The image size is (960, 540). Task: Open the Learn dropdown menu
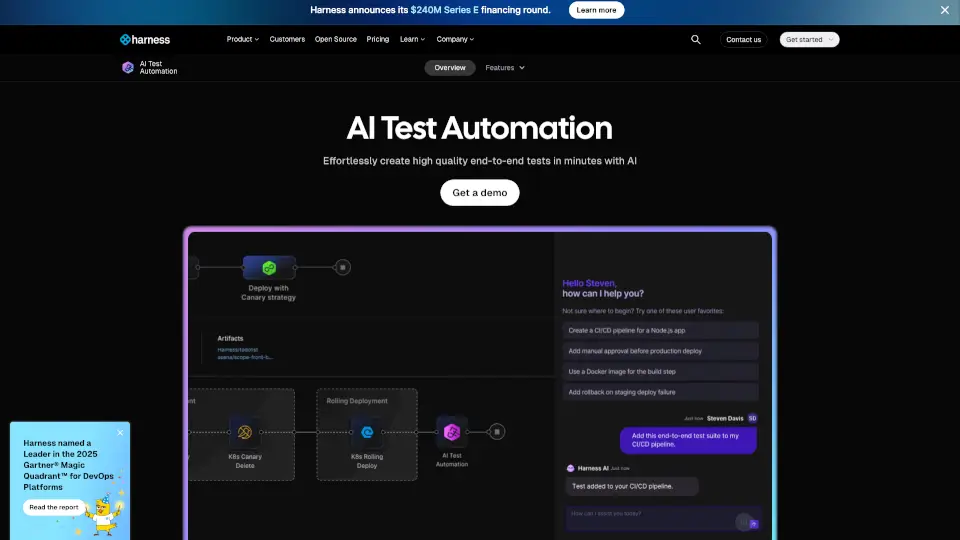412,39
